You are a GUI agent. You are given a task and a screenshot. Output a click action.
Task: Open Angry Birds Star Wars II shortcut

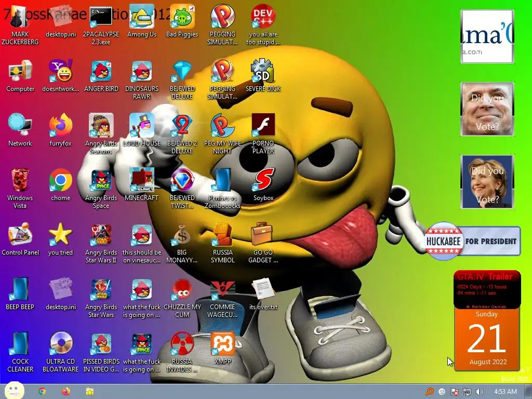pos(101,243)
